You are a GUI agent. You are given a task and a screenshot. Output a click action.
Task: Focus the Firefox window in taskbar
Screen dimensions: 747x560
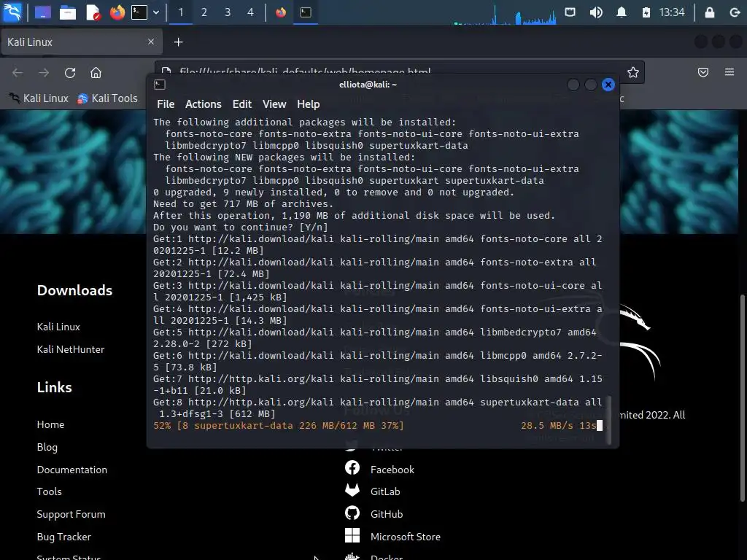(281, 12)
